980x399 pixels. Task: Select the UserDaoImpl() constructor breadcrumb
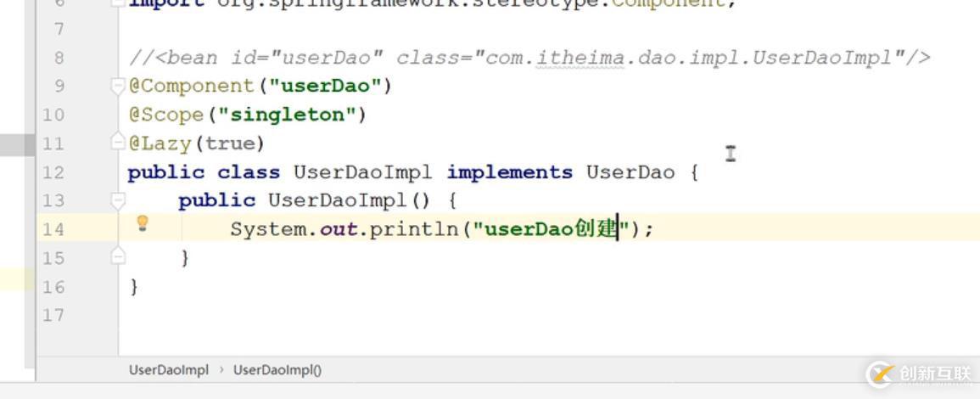(x=277, y=369)
